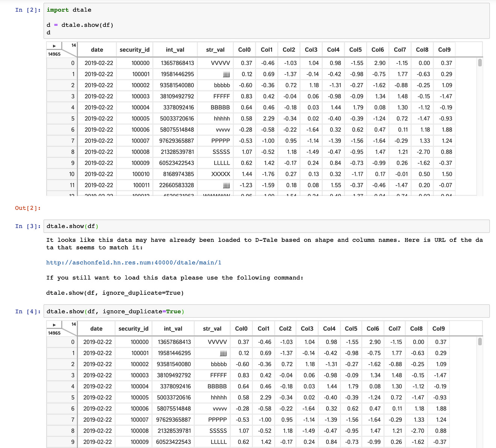Select the first 2019-02-22 date cell
The image size is (496, 448).
[98, 63]
